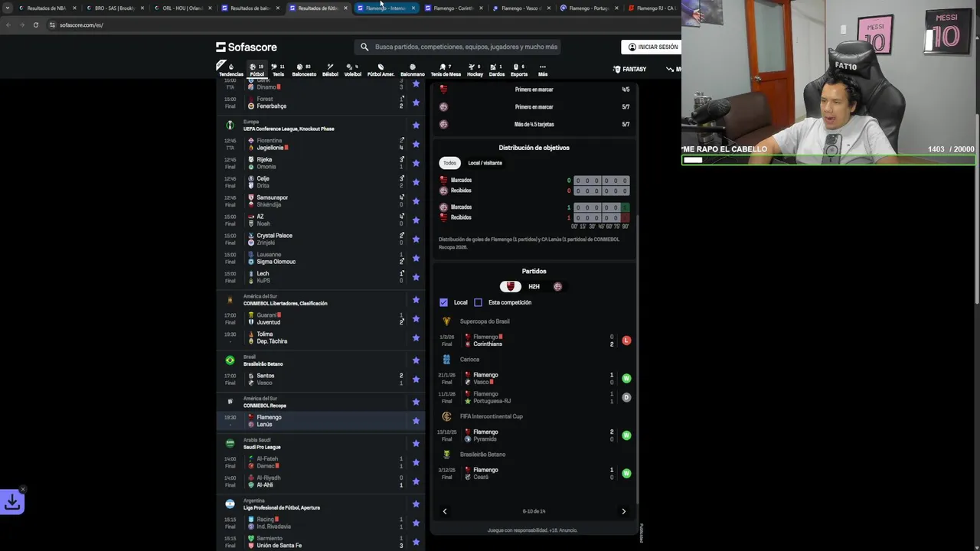The width and height of the screenshot is (980, 551).
Task: Go to previous matches page arrow
Action: [445, 511]
